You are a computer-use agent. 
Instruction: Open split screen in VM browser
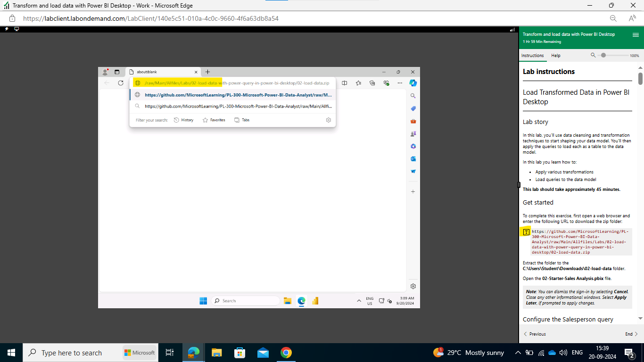345,83
